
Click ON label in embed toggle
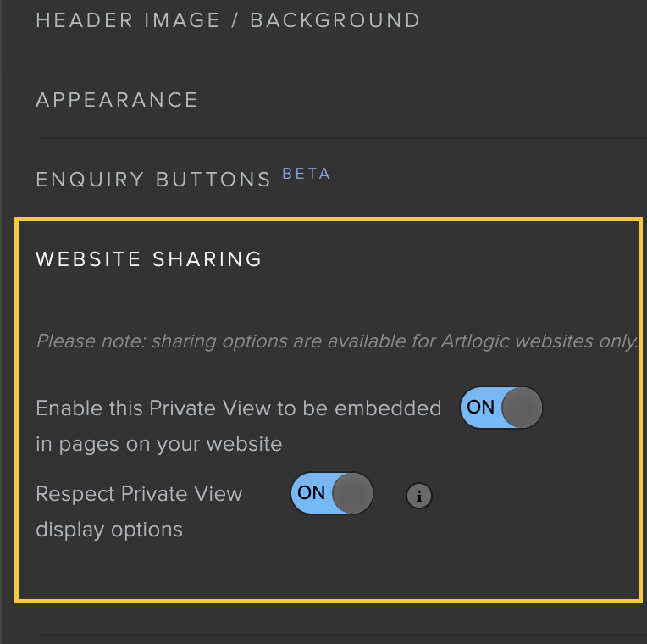pos(480,407)
